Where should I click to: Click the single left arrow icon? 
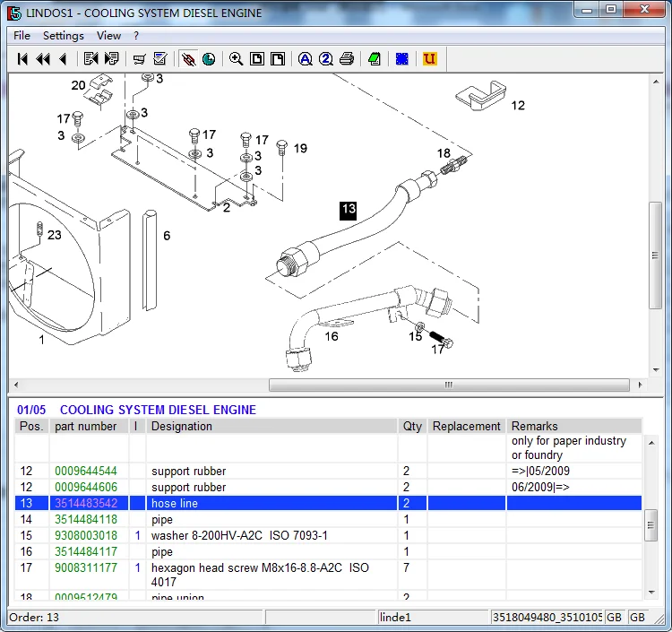tap(63, 59)
